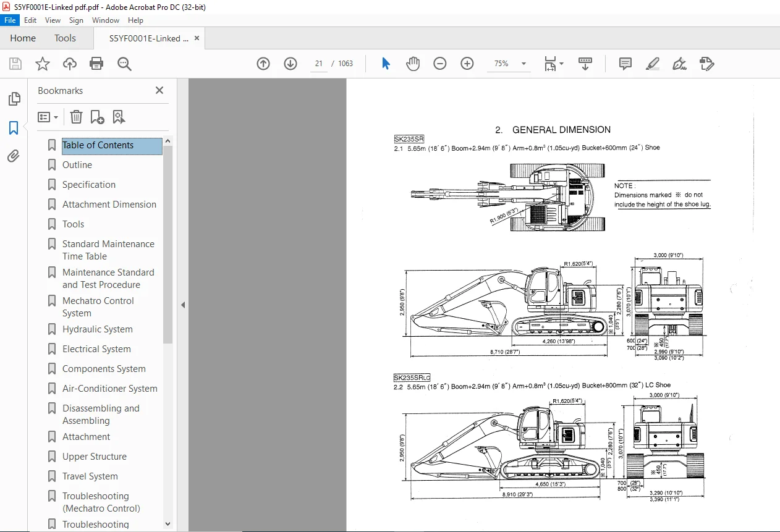Go to Air-Conditioner System bookmark
Viewport: 780px width, 532px height.
pyautogui.click(x=110, y=389)
